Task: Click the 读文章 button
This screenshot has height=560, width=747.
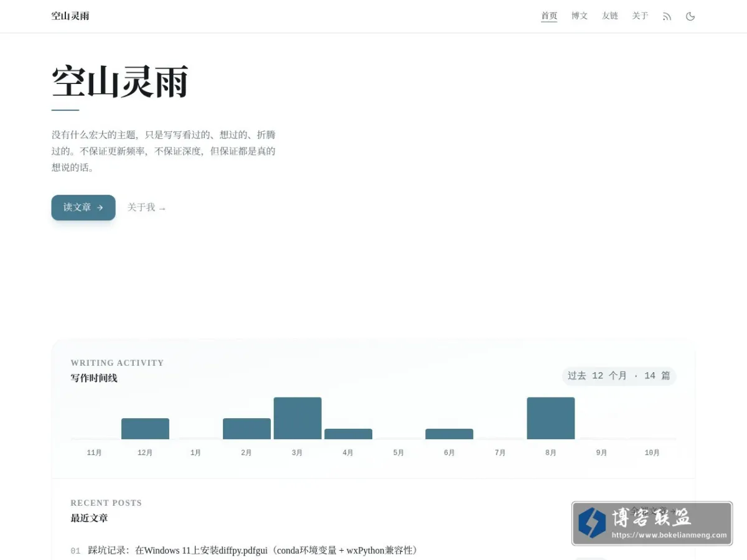Action: point(83,207)
